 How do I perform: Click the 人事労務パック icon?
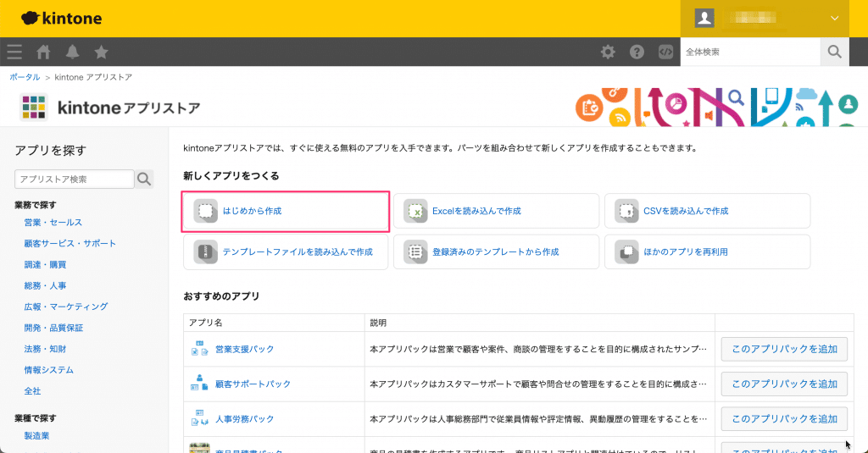199,418
